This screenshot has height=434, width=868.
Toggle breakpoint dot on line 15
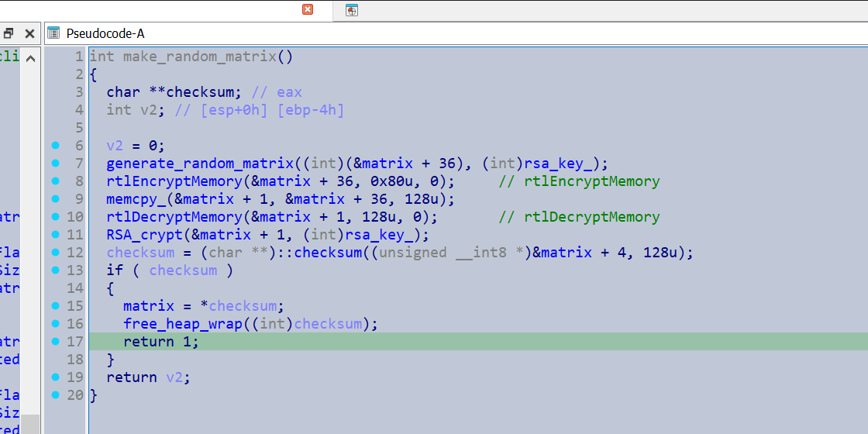pyautogui.click(x=55, y=305)
